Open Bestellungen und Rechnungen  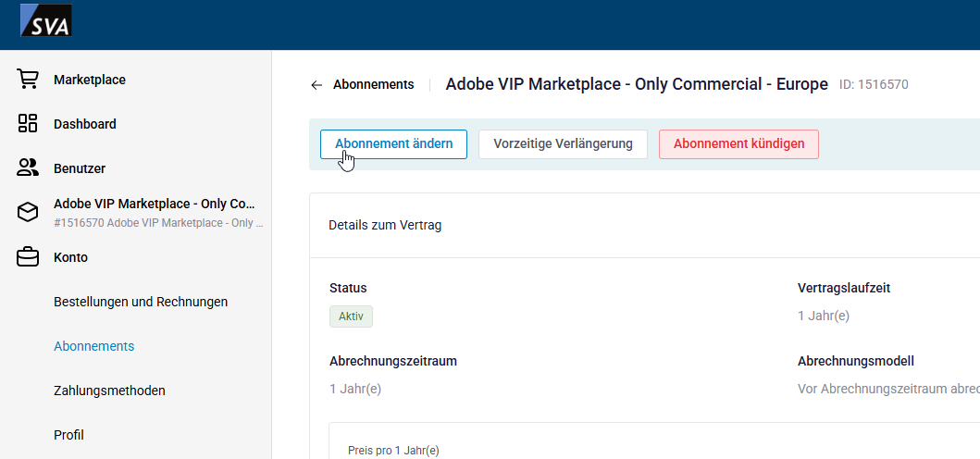(x=141, y=302)
